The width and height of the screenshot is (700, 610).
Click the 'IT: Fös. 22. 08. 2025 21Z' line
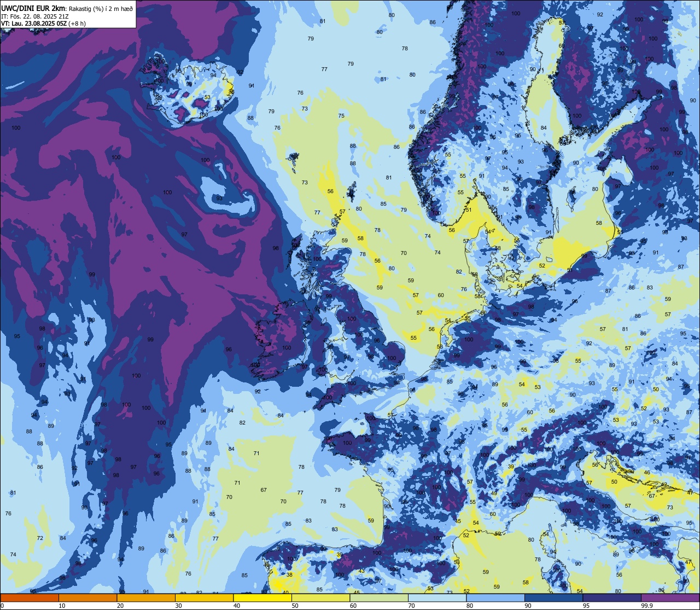[34, 16]
